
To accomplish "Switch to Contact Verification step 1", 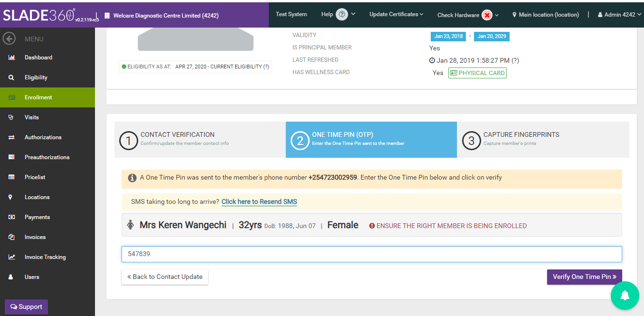I will click(200, 140).
